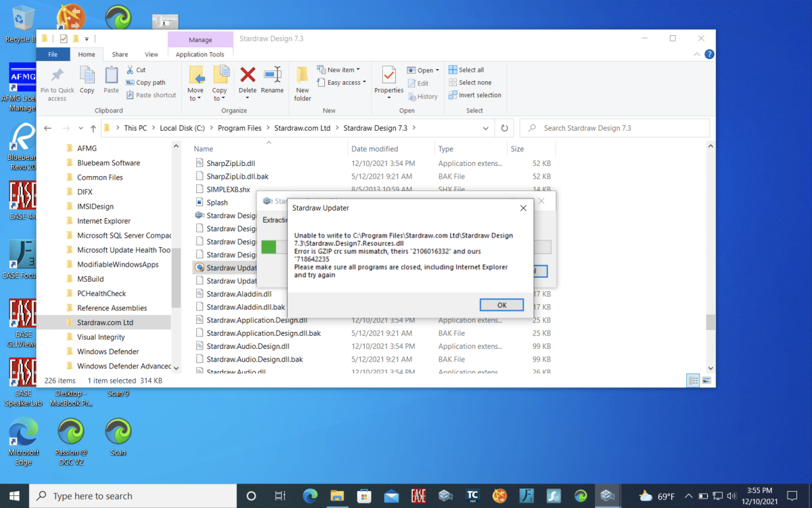This screenshot has width=812, height=508.
Task: Click the blue Help question mark icon
Action: point(708,54)
